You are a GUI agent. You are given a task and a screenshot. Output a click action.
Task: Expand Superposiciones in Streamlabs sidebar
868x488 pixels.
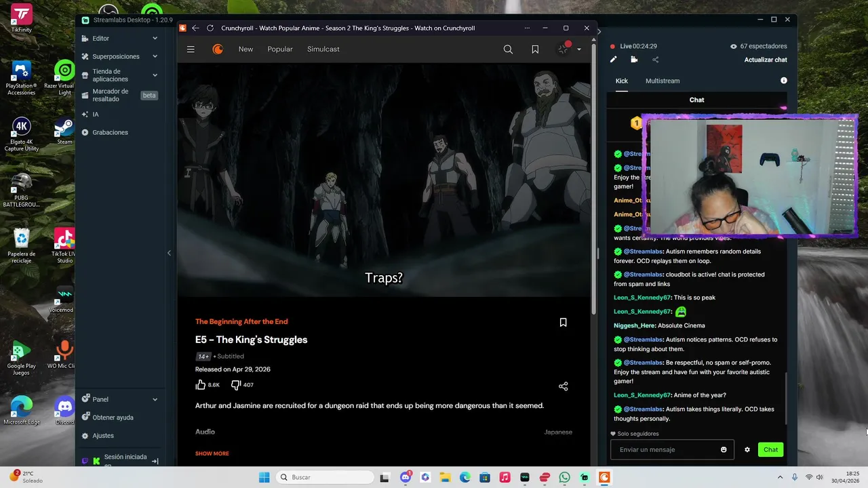coord(120,56)
